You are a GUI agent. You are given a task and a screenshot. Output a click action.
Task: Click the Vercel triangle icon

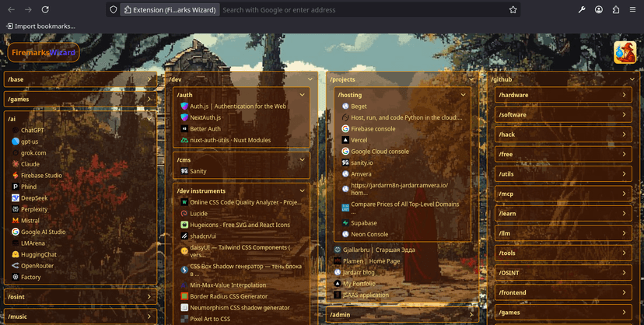click(x=345, y=140)
